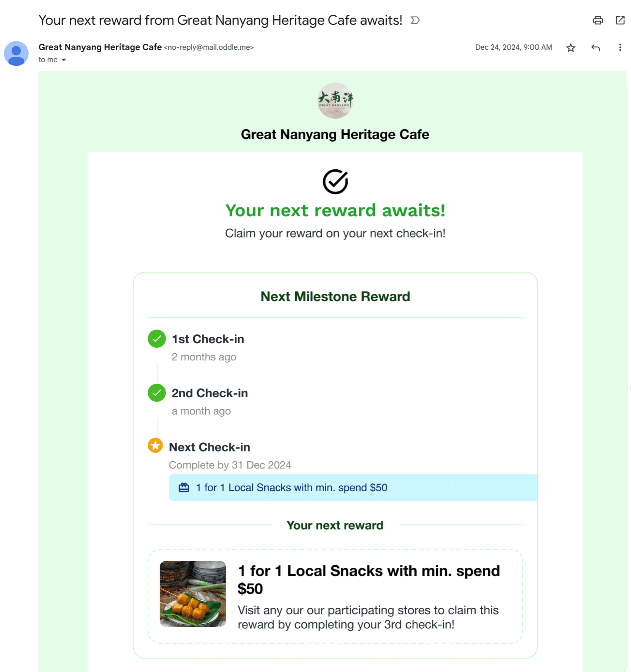Click the orange star Next Check-in icon

pos(155,446)
